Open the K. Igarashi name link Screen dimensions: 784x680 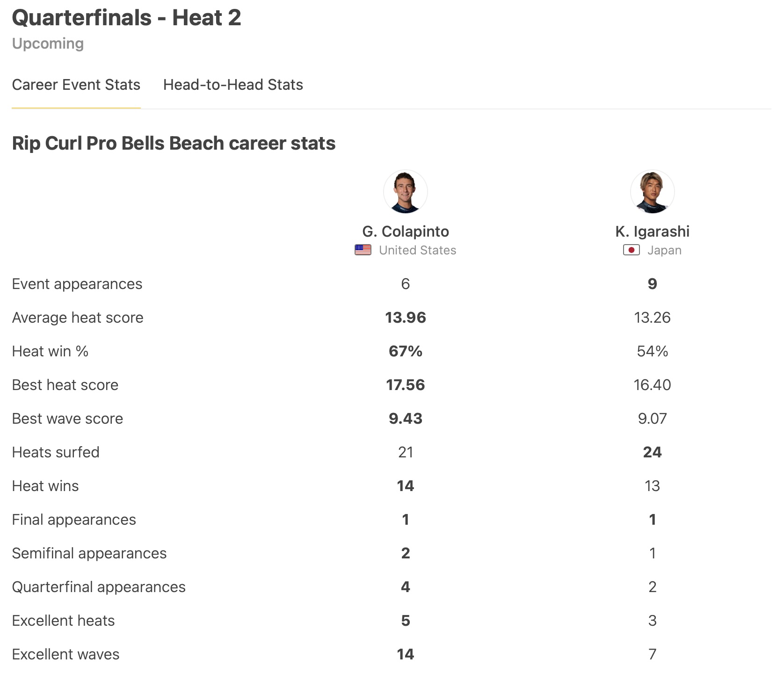[x=652, y=231]
